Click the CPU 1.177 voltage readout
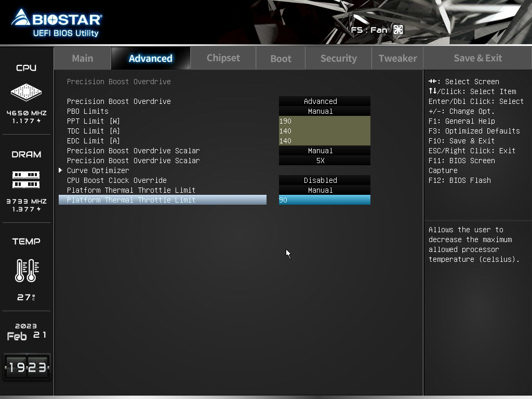This screenshot has width=532, height=399. pyautogui.click(x=26, y=121)
